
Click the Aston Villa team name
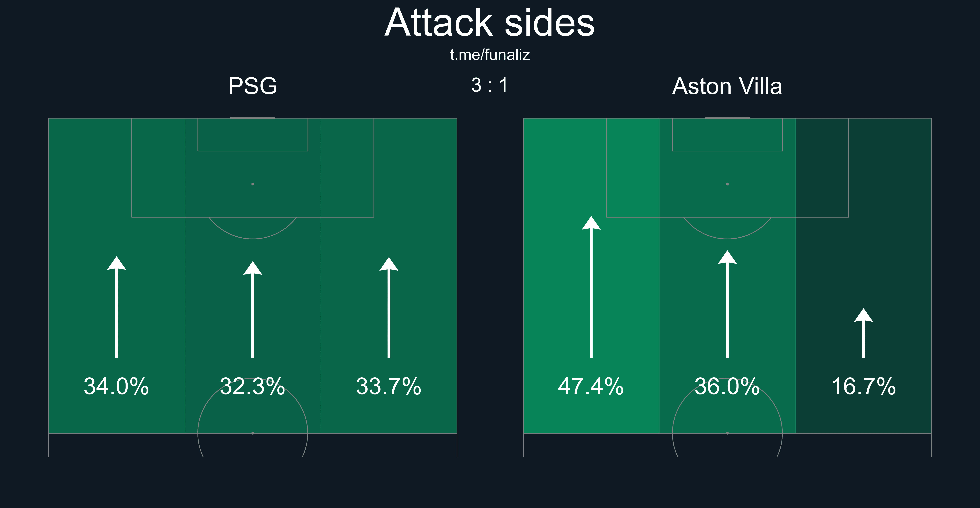(727, 86)
